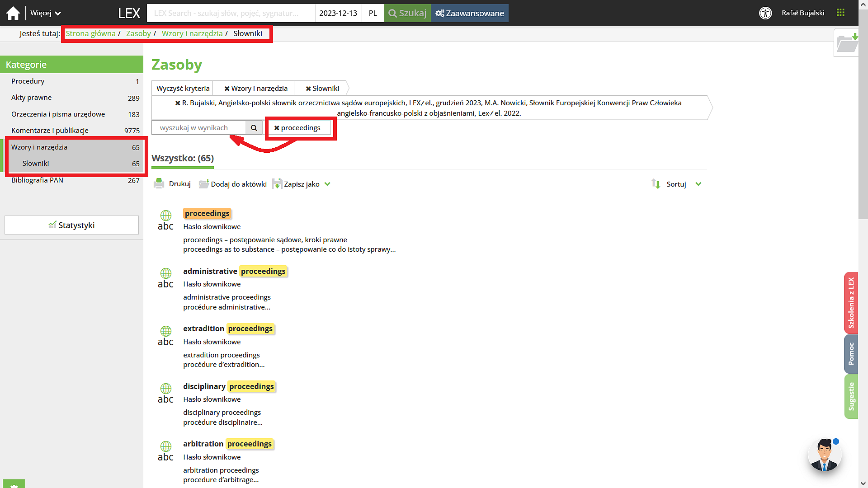Click the search-in-results magnifier icon
The height and width of the screenshot is (488, 868).
tap(254, 128)
